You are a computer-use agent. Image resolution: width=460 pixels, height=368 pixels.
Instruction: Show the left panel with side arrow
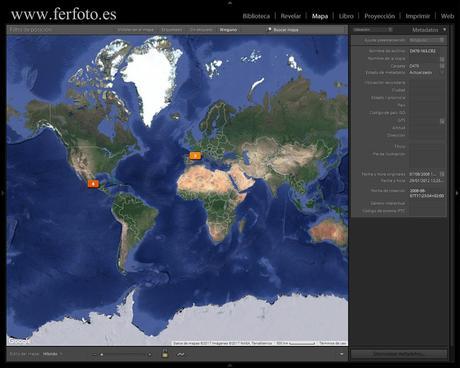tap(3, 193)
